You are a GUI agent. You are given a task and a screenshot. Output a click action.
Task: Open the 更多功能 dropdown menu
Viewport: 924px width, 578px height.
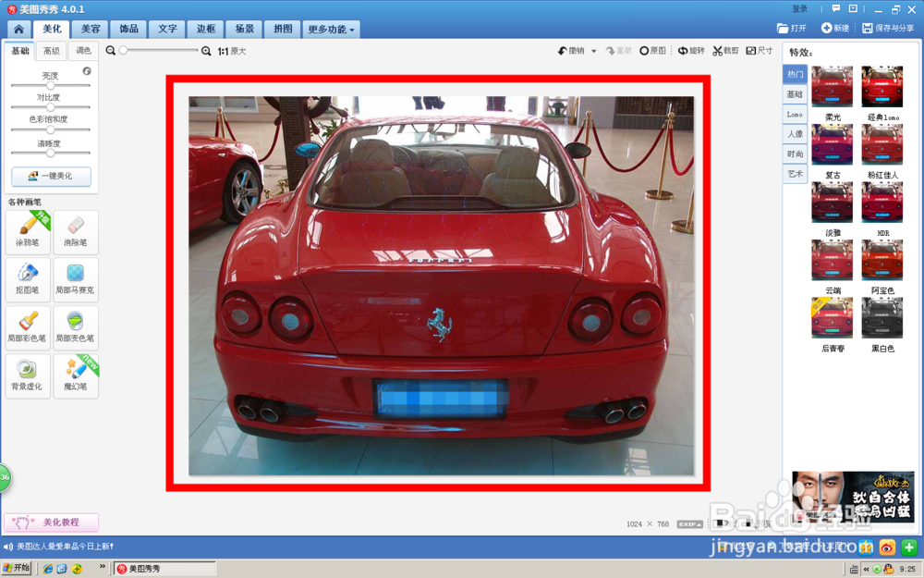tap(331, 29)
